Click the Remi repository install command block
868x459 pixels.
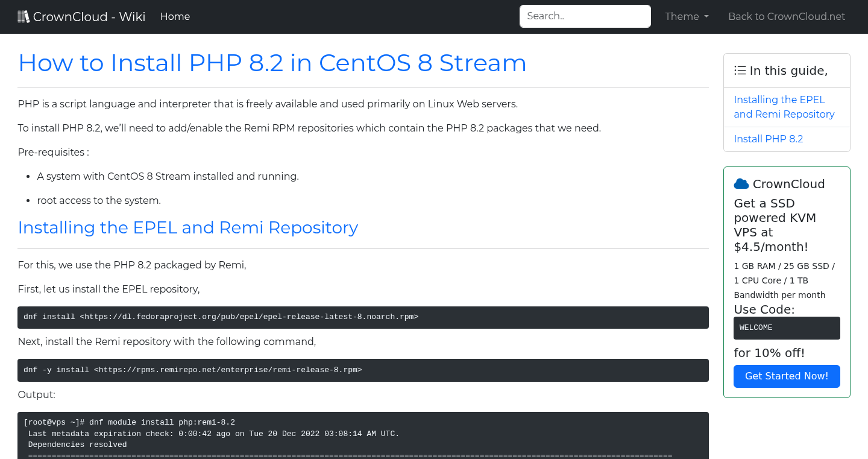click(363, 370)
